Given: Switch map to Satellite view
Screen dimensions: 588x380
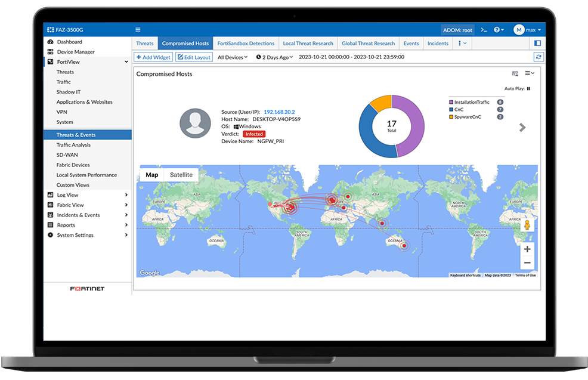Looking at the screenshot, I should (x=181, y=175).
